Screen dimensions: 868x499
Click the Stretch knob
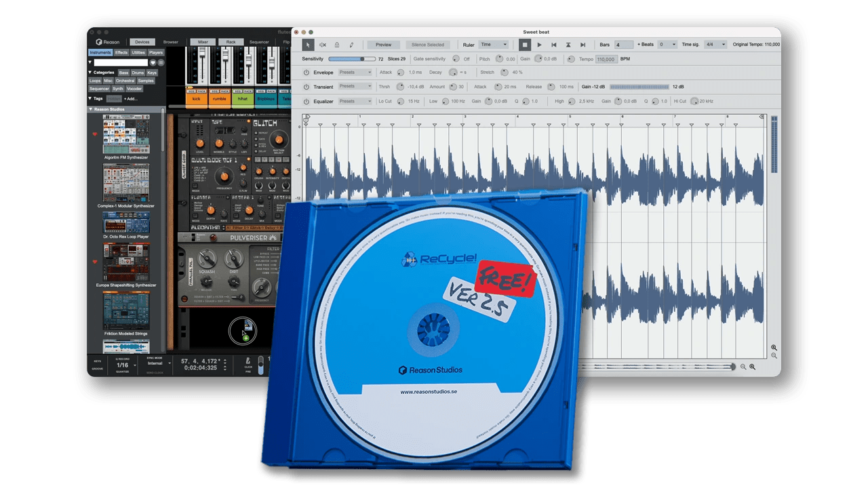504,73
